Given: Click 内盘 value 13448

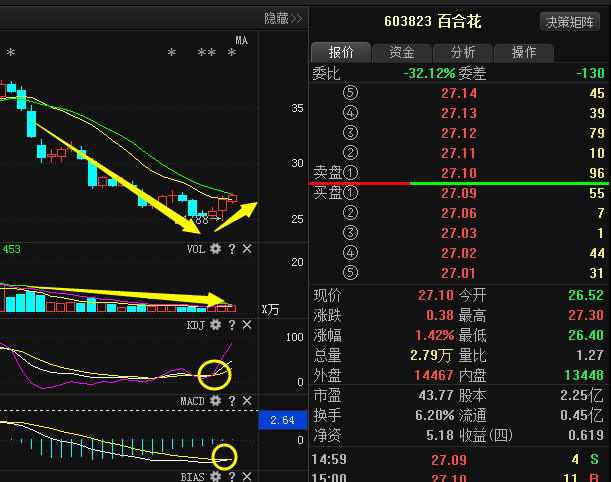Looking at the screenshot, I should [x=584, y=375].
